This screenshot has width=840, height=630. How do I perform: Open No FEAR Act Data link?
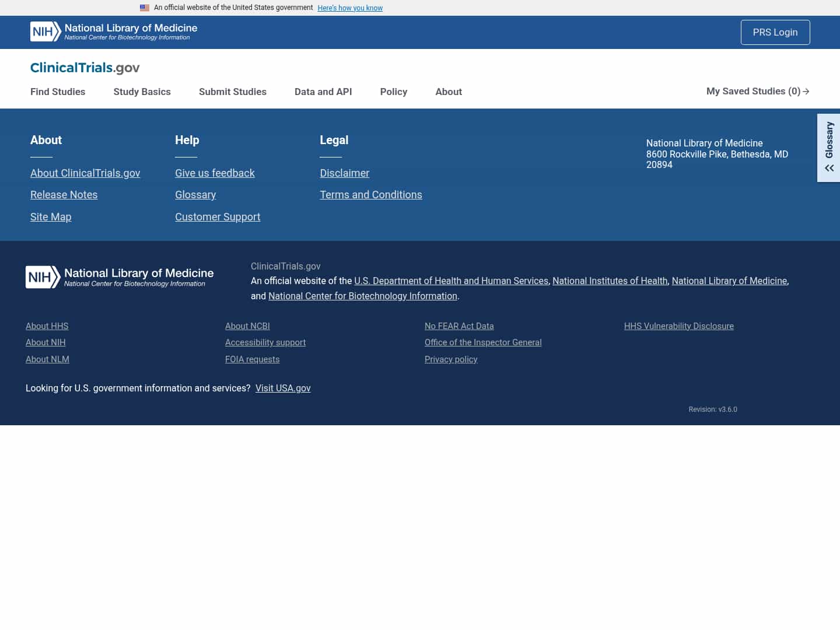pyautogui.click(x=459, y=326)
